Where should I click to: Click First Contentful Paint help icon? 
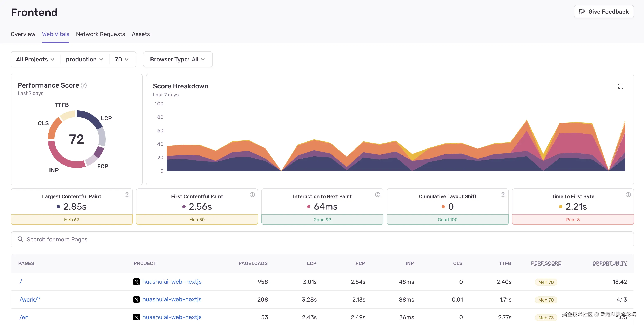tap(252, 195)
